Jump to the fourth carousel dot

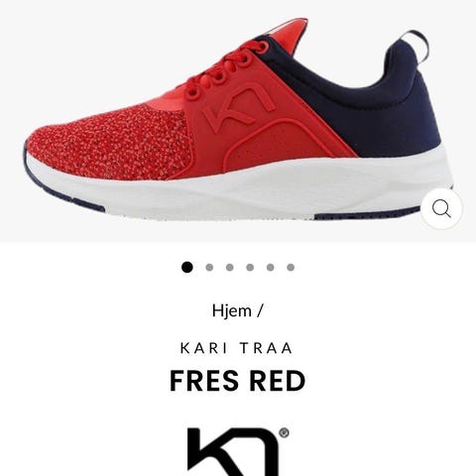pos(250,267)
